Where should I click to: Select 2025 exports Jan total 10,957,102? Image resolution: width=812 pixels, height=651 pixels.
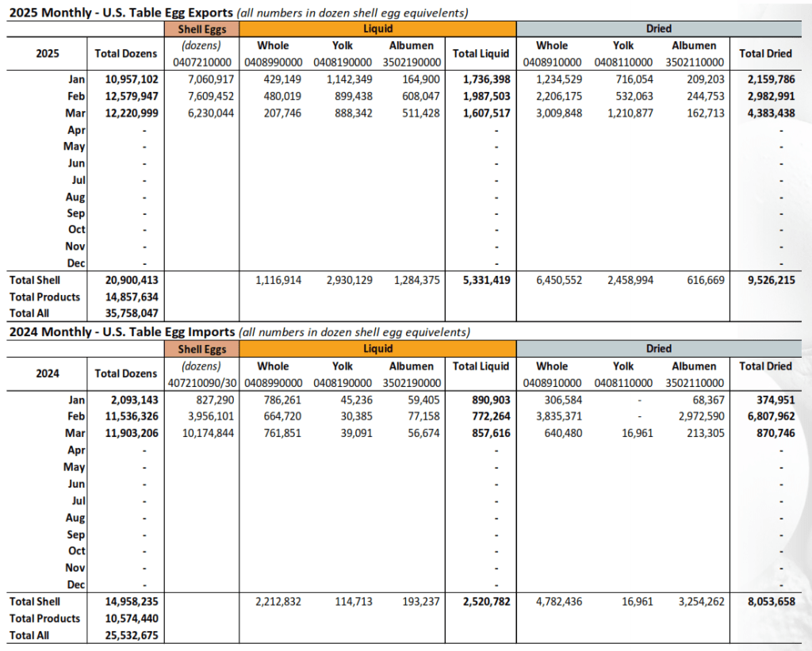pos(132,79)
